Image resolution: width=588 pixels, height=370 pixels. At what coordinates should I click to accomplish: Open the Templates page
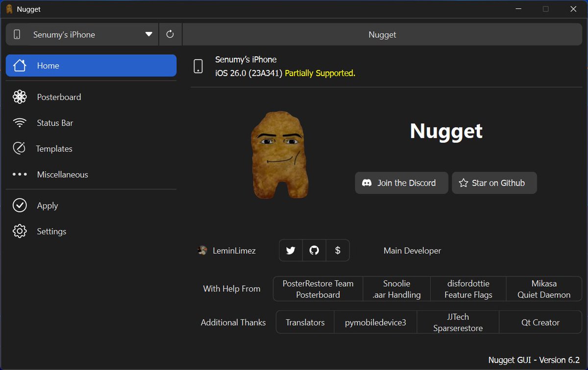(x=91, y=149)
